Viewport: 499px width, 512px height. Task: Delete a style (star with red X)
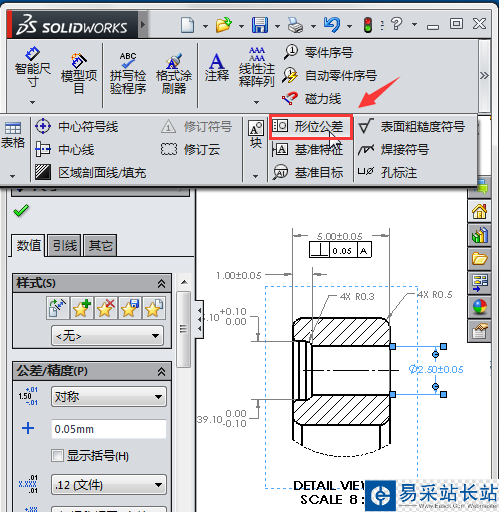pos(105,308)
